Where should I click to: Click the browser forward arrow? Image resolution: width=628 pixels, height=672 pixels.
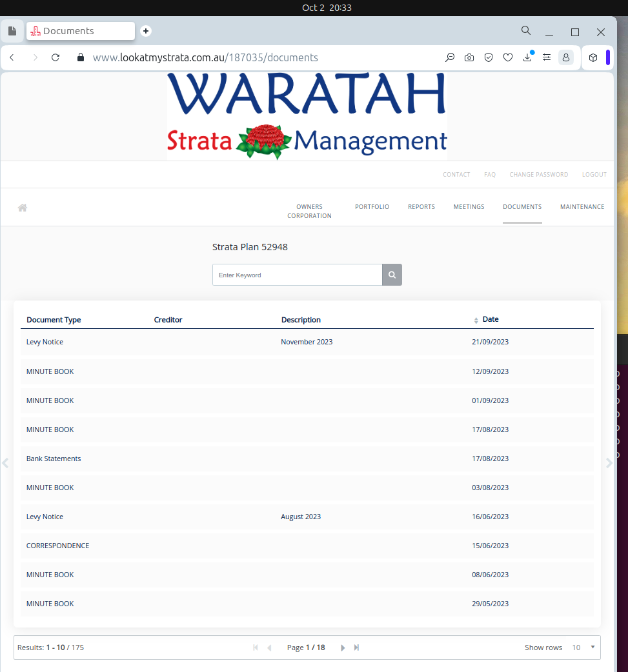[35, 57]
